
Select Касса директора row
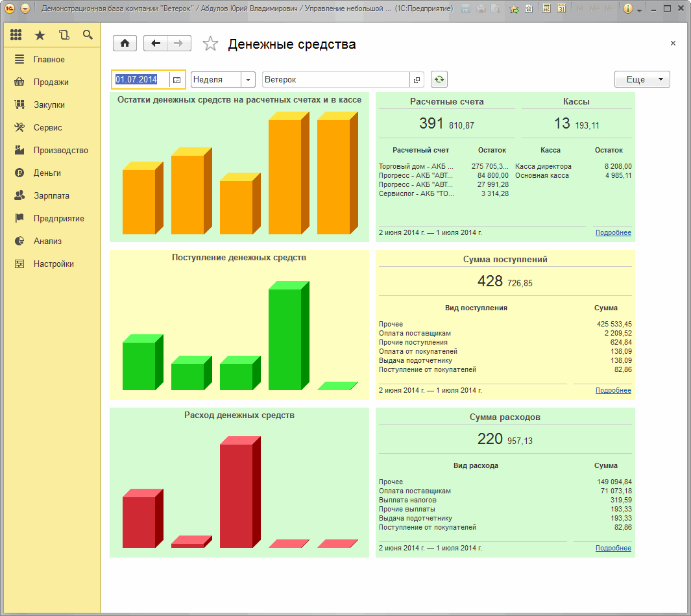(573, 166)
